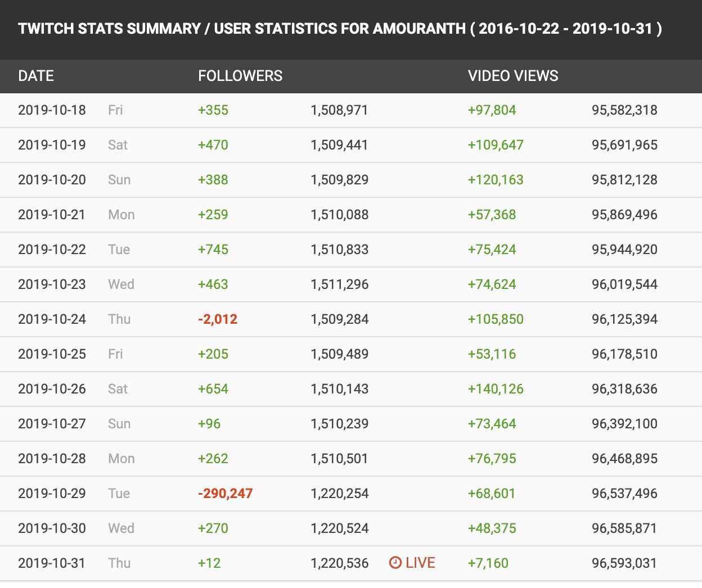This screenshot has width=702, height=588.
Task: Click the +7,160 video views gain
Action: [x=488, y=563]
